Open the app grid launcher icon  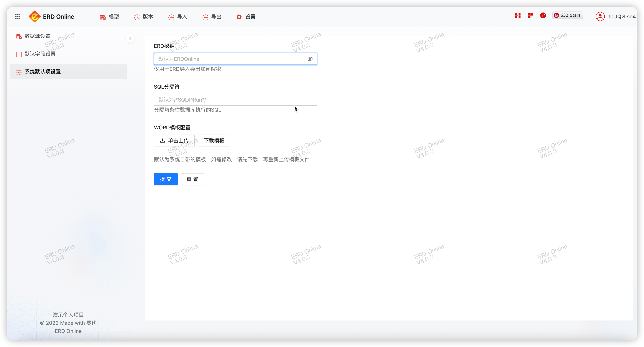[x=18, y=16]
